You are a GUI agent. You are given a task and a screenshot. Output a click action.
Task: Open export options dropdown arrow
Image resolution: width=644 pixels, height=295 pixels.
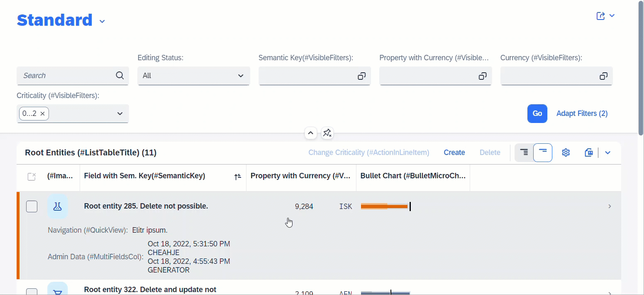pyautogui.click(x=607, y=152)
